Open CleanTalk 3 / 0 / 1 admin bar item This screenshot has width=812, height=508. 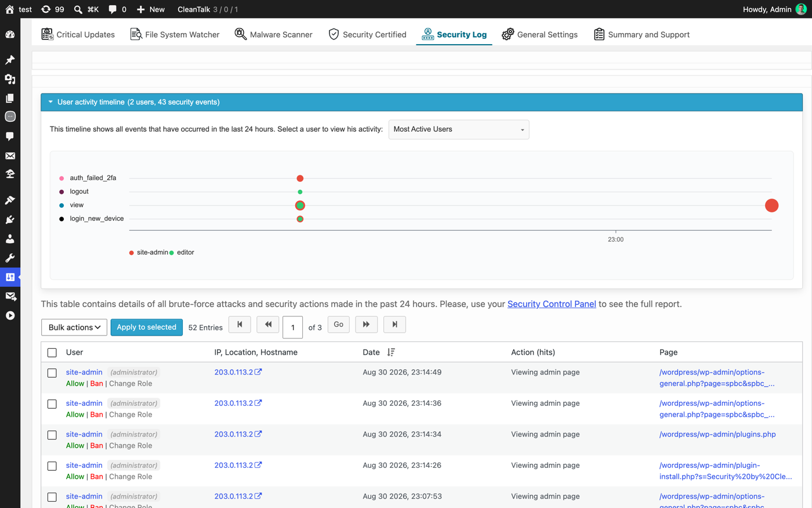click(208, 9)
